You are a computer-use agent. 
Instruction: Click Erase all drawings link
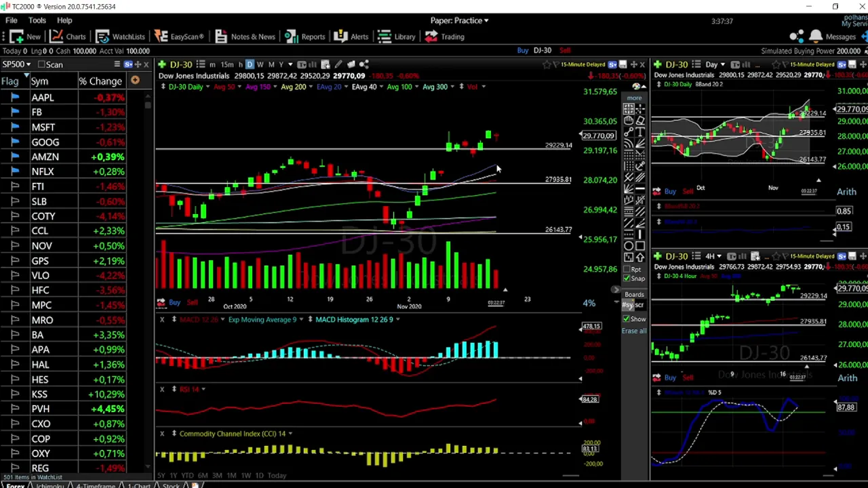[634, 331]
